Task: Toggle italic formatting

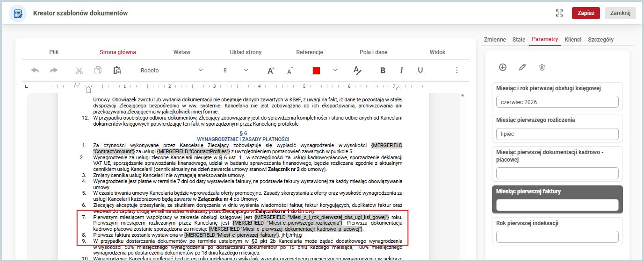Action: pyautogui.click(x=401, y=71)
